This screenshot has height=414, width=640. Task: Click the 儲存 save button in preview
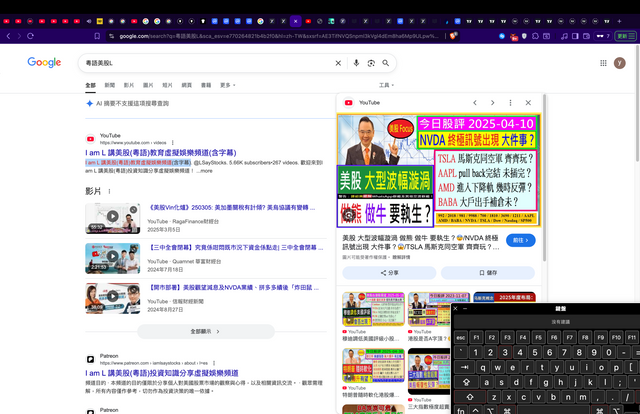(488, 273)
